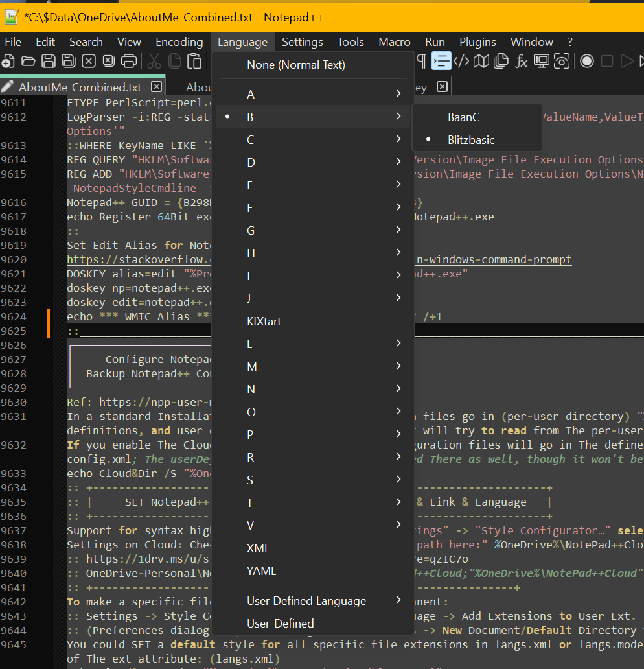Viewport: 644px width, 669px height.
Task: Select Blitzbasic radio item in submenu
Action: pyautogui.click(x=477, y=140)
